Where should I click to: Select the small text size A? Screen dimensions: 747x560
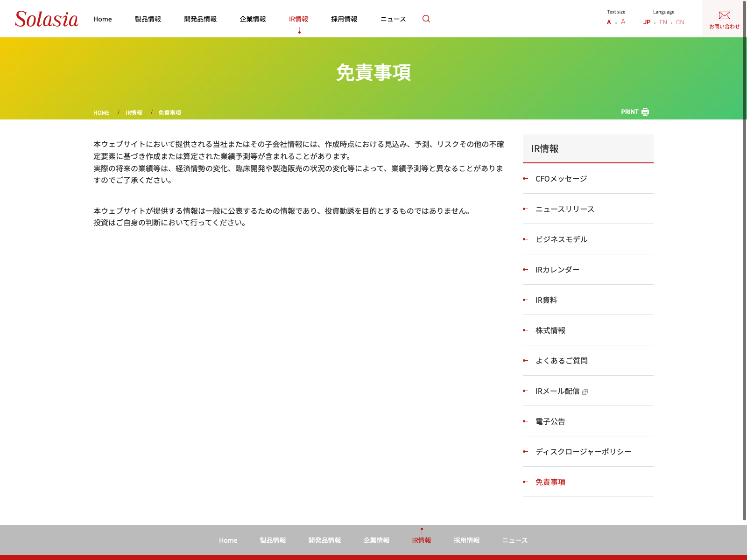coord(609,22)
